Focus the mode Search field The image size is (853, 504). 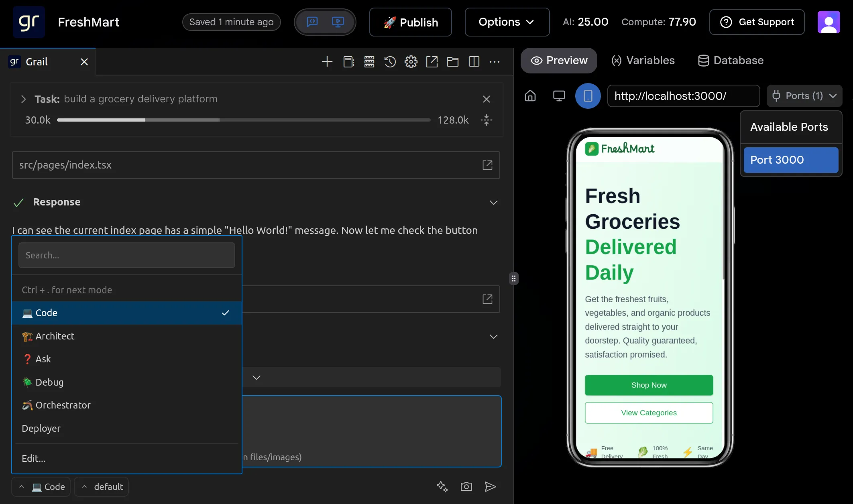coord(126,255)
